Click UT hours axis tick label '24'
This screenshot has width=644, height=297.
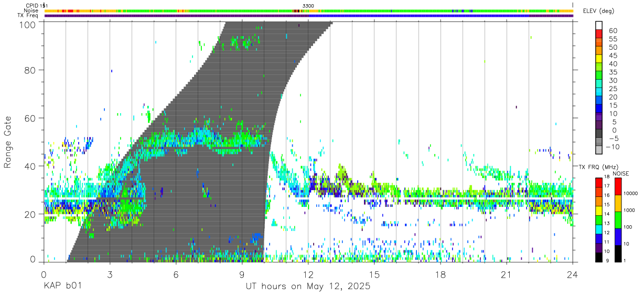(573, 274)
